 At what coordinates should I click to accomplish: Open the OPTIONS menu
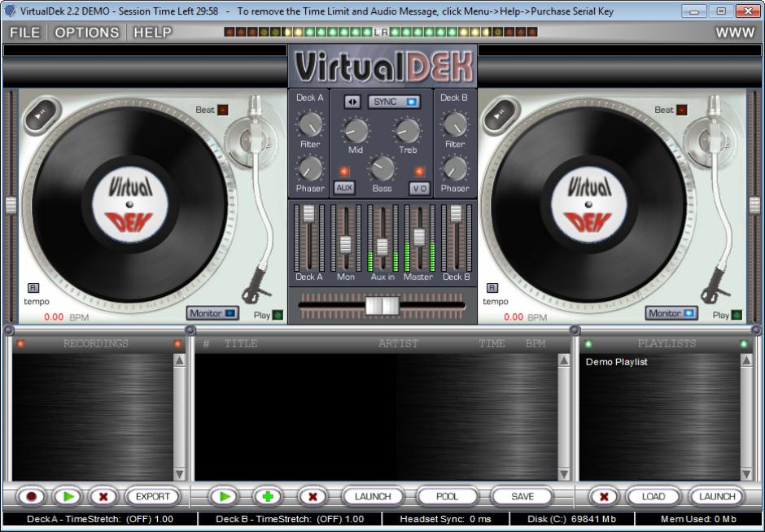(x=87, y=33)
